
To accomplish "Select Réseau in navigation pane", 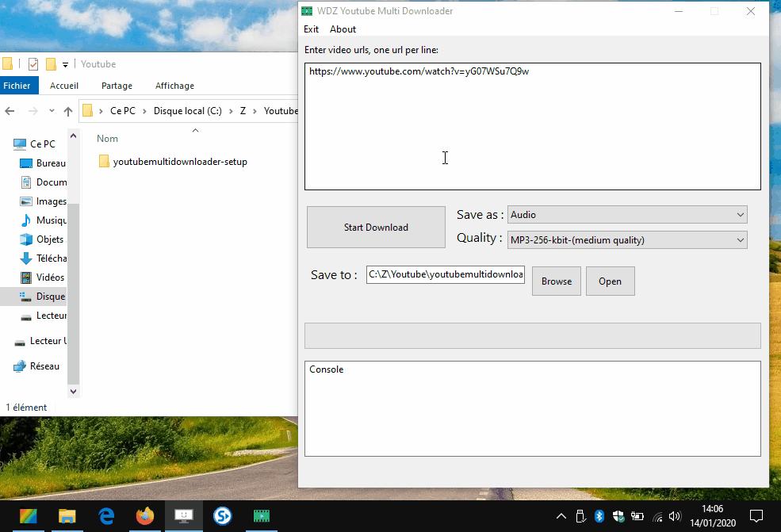I will coord(36,366).
